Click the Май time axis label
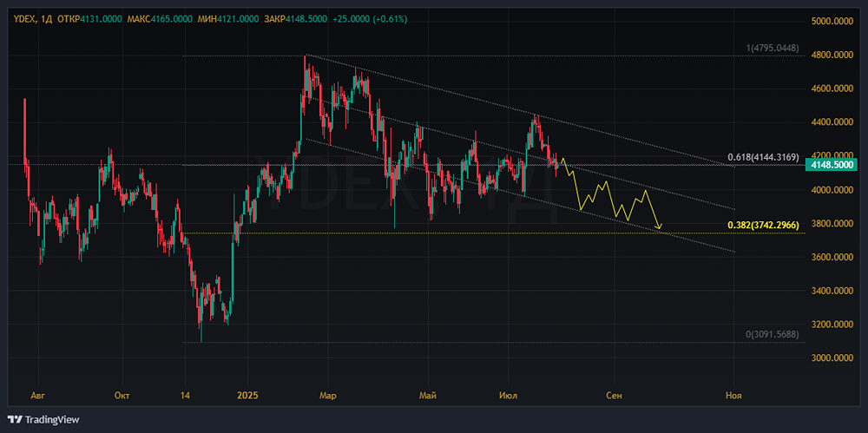Viewport: 868px width, 433px height. [x=428, y=396]
